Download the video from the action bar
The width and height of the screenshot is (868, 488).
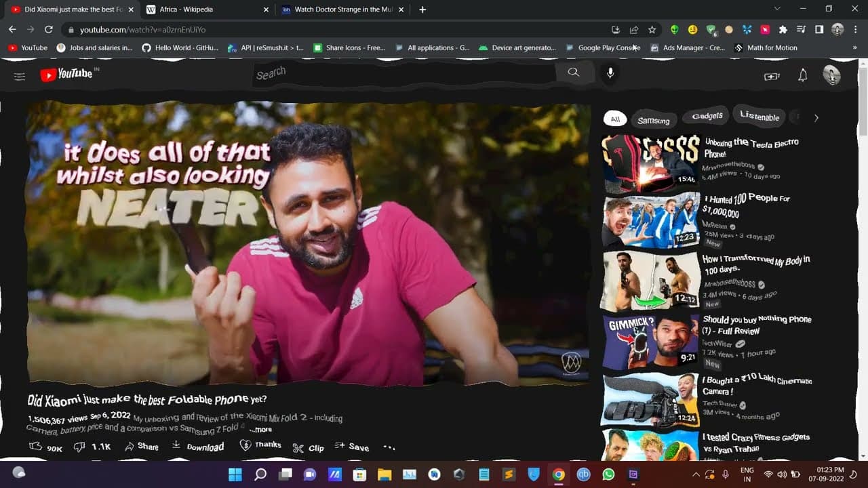(x=197, y=446)
